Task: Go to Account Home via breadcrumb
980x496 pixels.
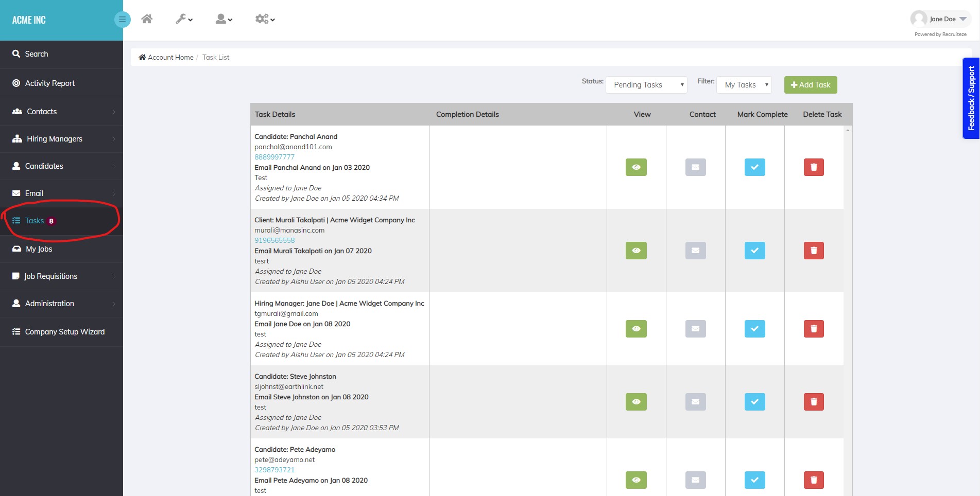Action: click(170, 57)
